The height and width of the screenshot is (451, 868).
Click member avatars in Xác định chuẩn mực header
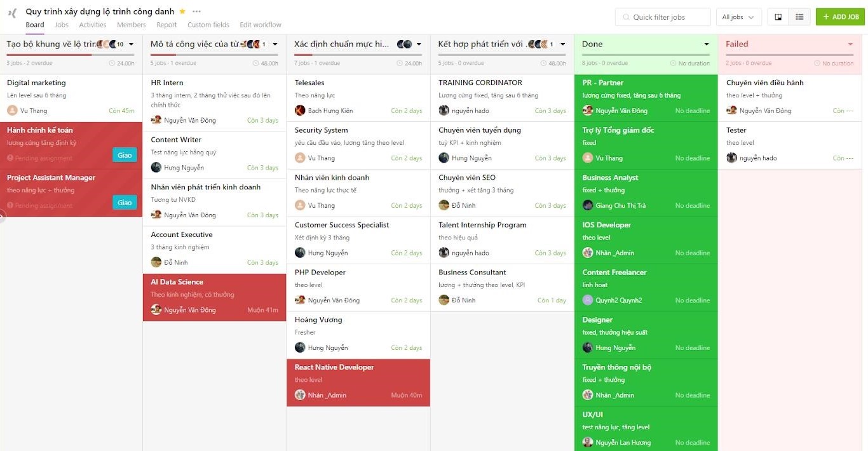click(x=404, y=44)
